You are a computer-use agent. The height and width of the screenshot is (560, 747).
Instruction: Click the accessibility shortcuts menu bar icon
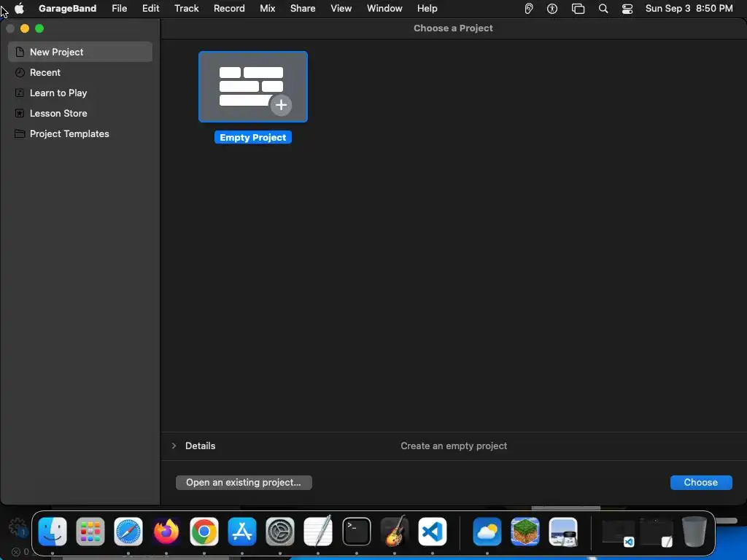coord(552,9)
